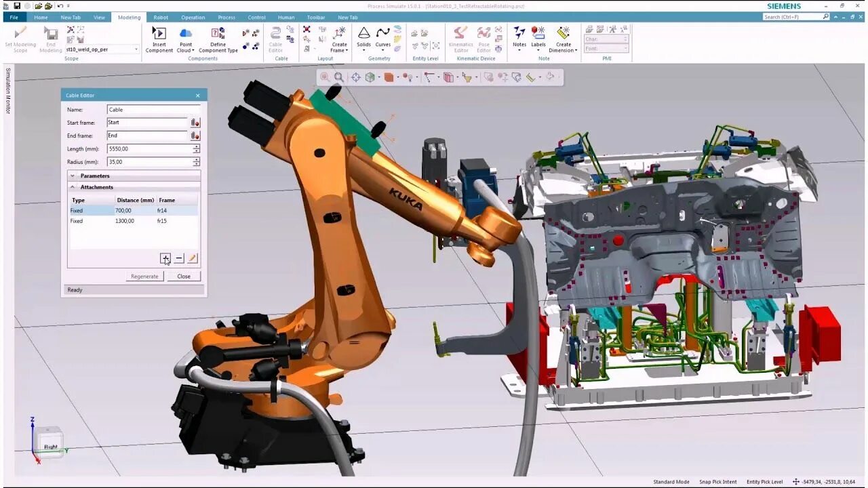Click the Radius stepper arrows
Screen dimensions: 868x488
(x=197, y=162)
